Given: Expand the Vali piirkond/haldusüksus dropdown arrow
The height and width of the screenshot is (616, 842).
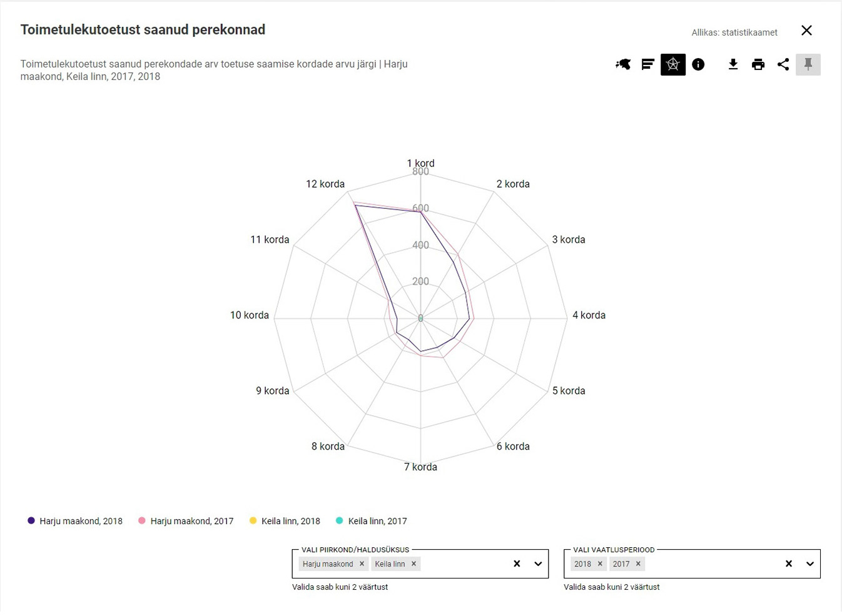Looking at the screenshot, I should 538,564.
